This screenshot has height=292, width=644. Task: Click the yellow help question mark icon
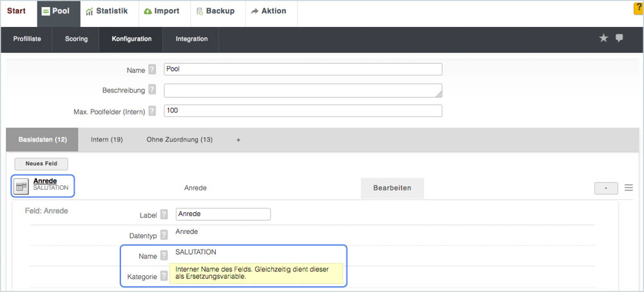pyautogui.click(x=639, y=8)
